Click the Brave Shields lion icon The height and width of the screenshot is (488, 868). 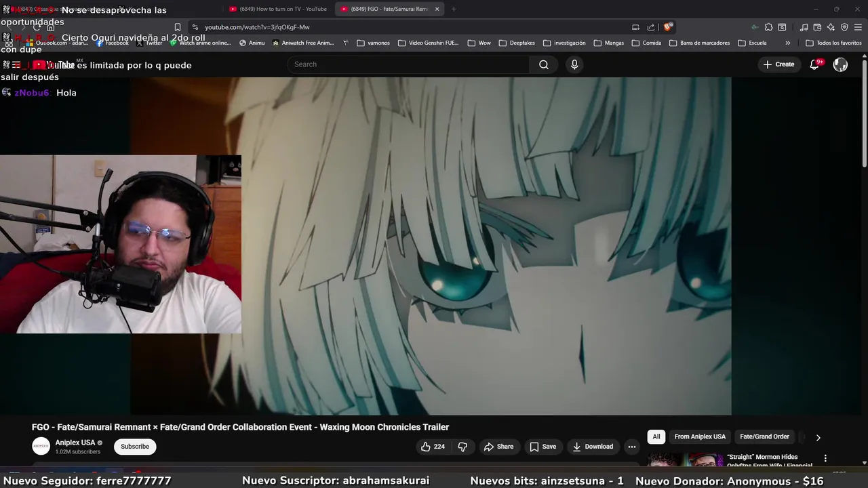[668, 27]
